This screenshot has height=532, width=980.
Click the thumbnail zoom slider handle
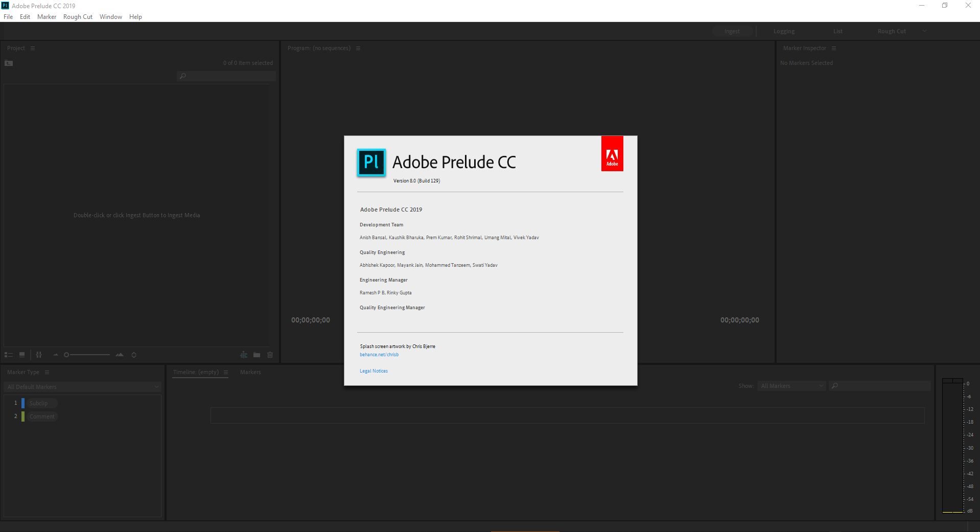pos(66,355)
